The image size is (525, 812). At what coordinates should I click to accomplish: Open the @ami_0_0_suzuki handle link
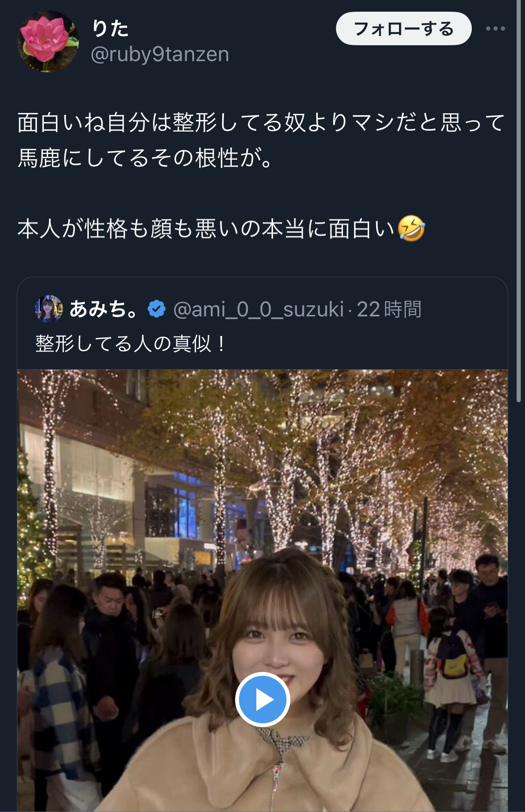(258, 309)
